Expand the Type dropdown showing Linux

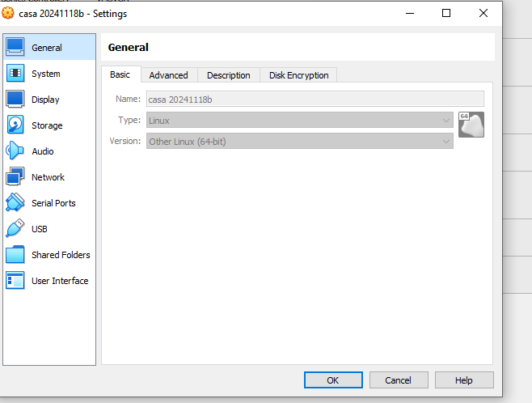299,121
